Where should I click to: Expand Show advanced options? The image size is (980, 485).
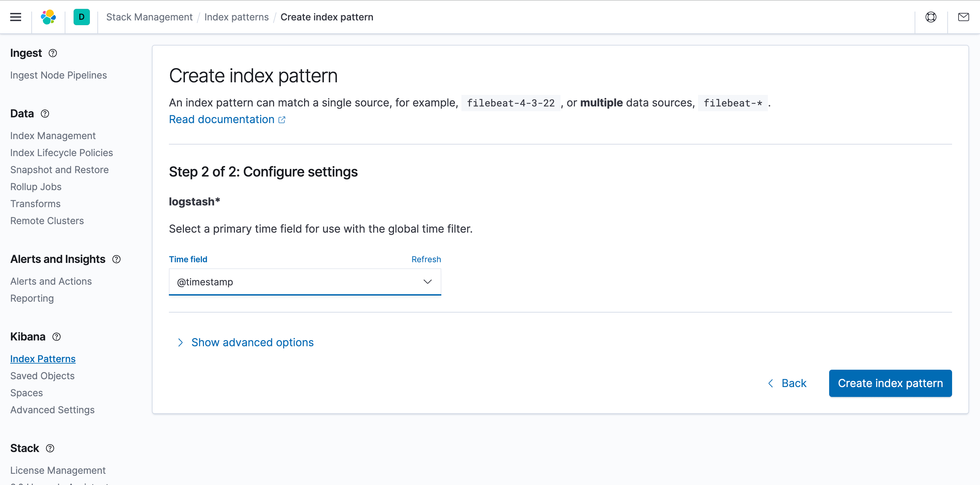pyautogui.click(x=252, y=342)
